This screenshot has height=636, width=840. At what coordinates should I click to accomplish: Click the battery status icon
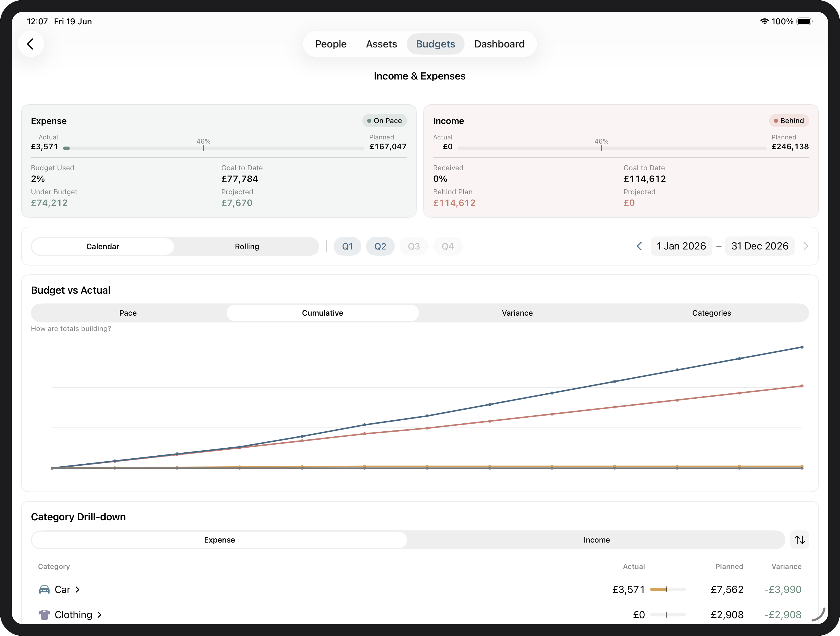tap(804, 22)
